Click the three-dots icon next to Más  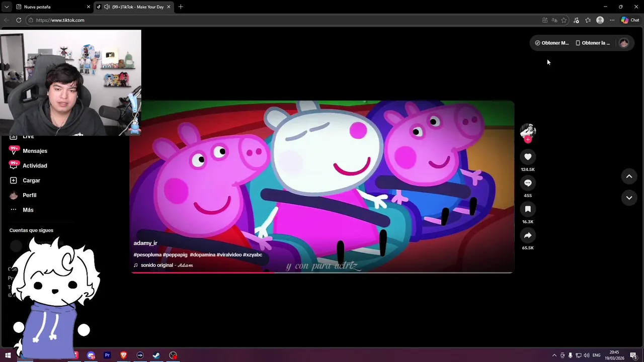point(14,210)
